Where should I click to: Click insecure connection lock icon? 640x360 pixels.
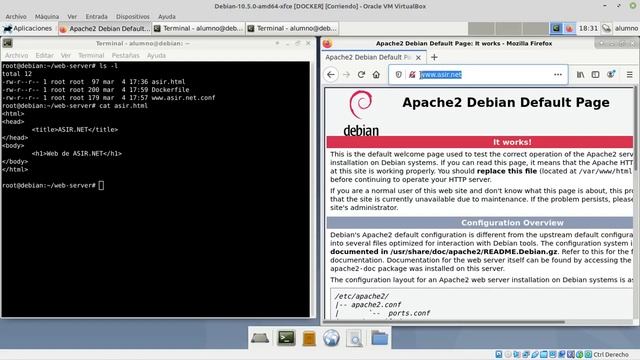coord(412,75)
